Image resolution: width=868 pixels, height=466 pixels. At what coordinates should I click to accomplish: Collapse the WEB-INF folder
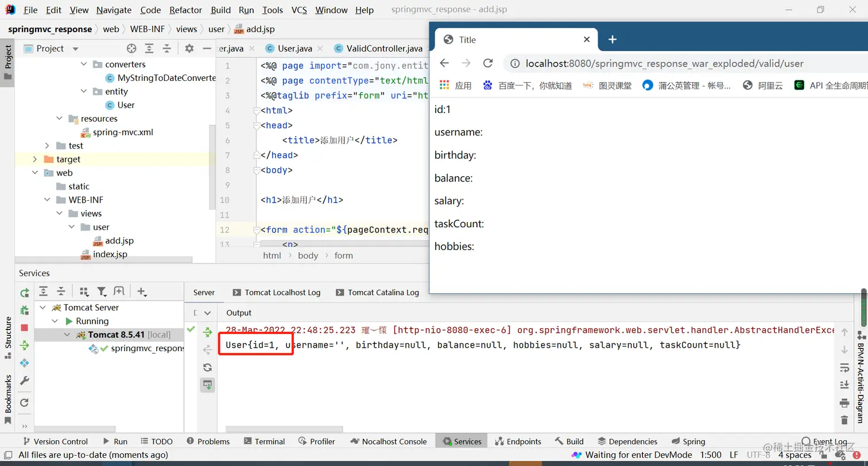coord(48,200)
